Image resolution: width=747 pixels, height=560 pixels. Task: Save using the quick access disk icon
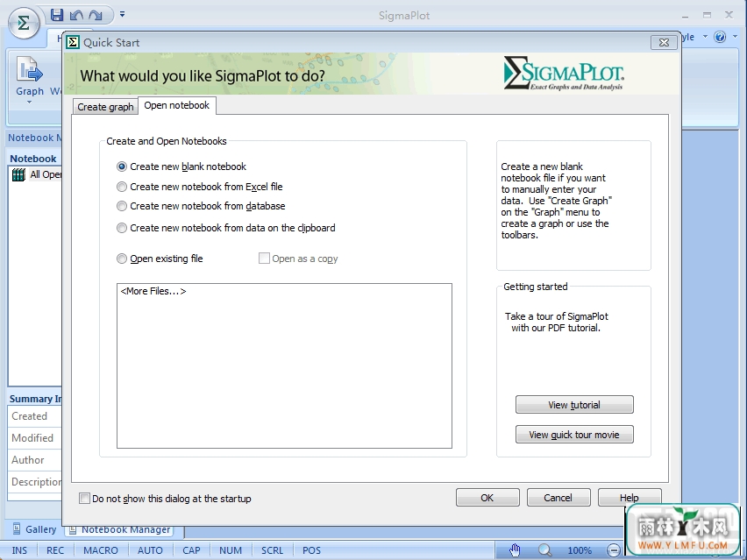tap(57, 15)
